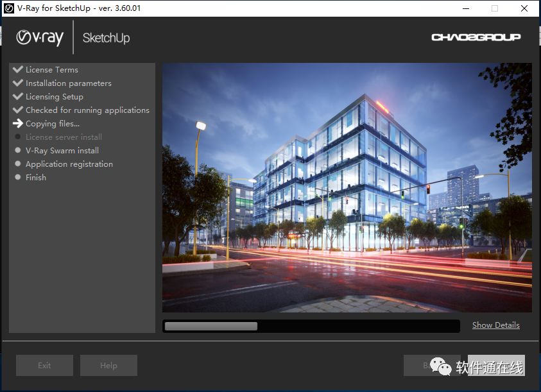
Task: Click the Exit button
Action: (x=44, y=366)
